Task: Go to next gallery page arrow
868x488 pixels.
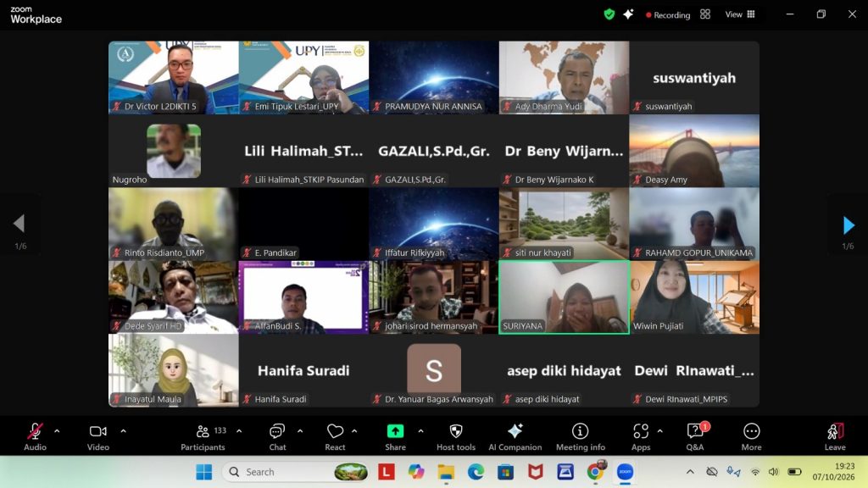Action: click(848, 225)
